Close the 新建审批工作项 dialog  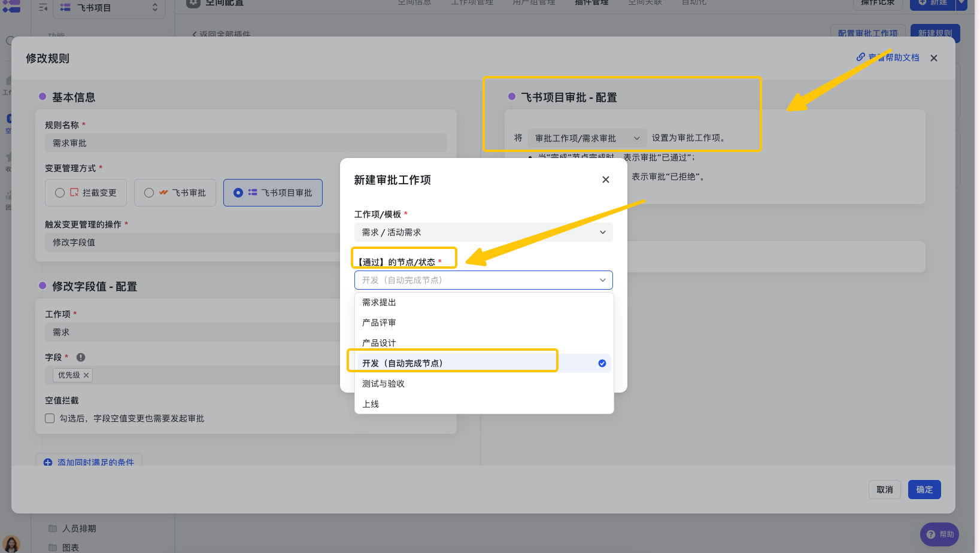[x=606, y=180]
